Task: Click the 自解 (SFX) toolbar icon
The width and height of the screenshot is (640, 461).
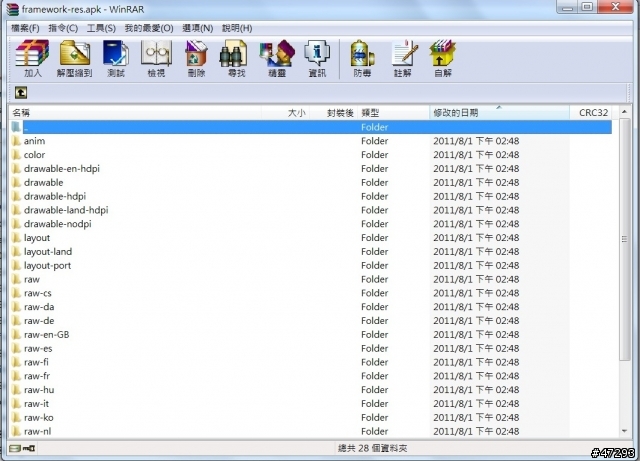Action: [443, 58]
